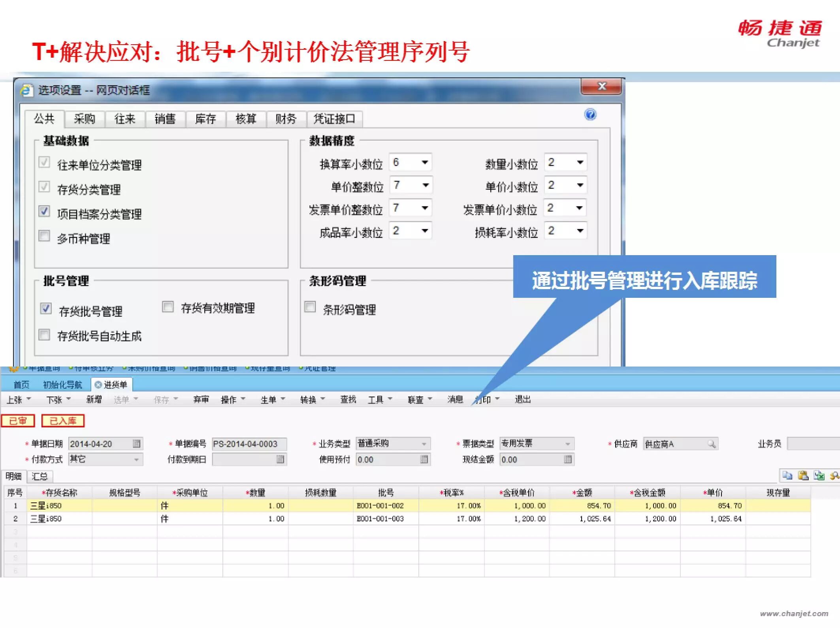Open 换算率小数位 dropdown
The height and width of the screenshot is (628, 840).
(411, 162)
